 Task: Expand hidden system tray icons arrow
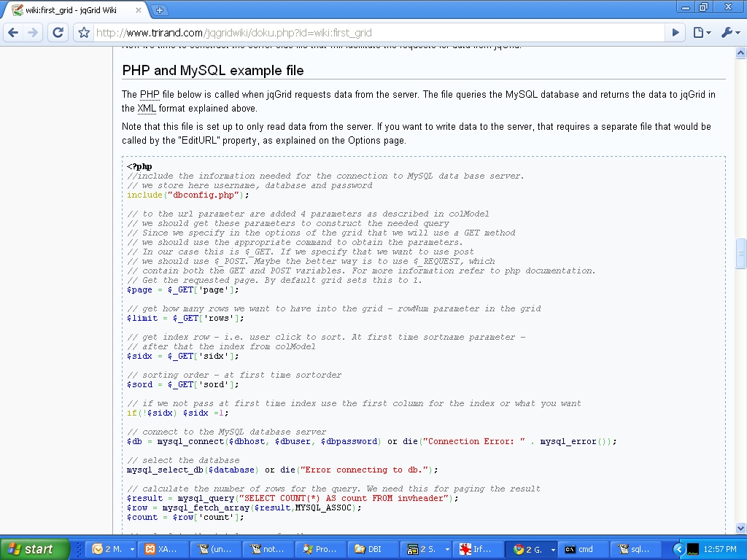[678, 550]
